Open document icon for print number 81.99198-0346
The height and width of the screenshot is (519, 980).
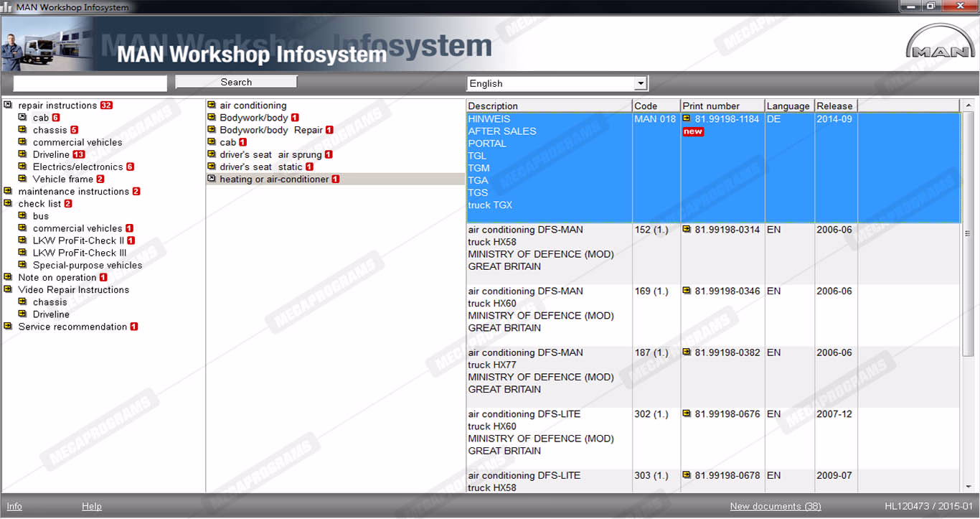(x=687, y=291)
